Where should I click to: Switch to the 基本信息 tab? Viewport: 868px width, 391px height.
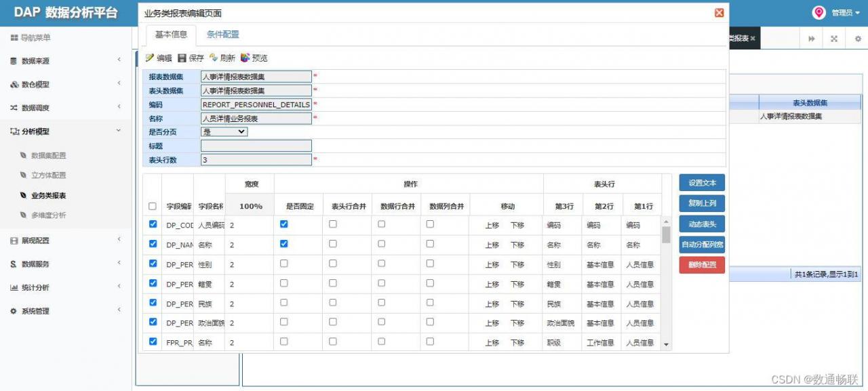(171, 35)
